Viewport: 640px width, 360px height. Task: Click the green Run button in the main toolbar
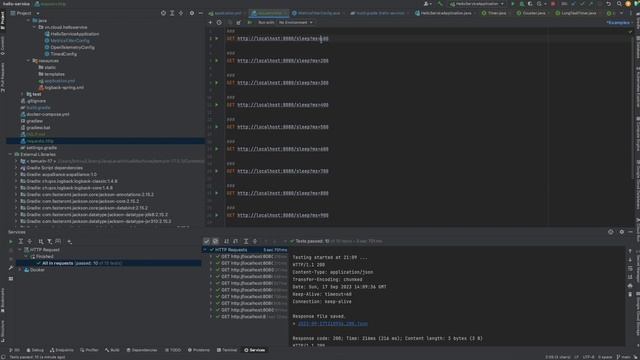coord(513,4)
